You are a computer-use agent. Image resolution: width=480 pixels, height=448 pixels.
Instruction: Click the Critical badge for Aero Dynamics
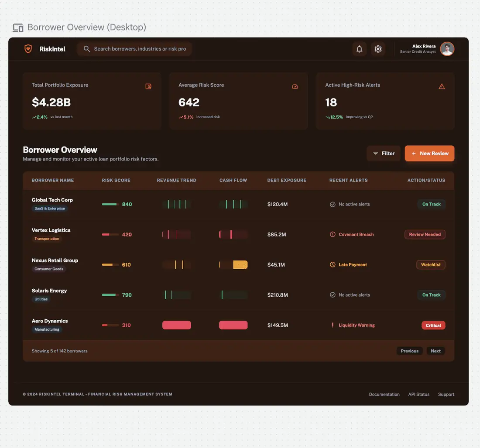pyautogui.click(x=433, y=325)
